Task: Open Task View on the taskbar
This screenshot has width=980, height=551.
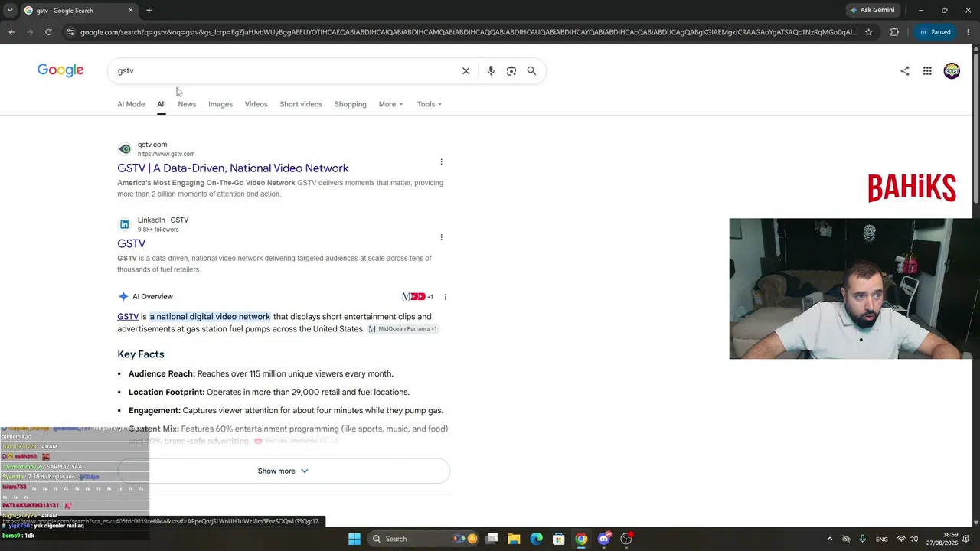Action: pyautogui.click(x=492, y=539)
